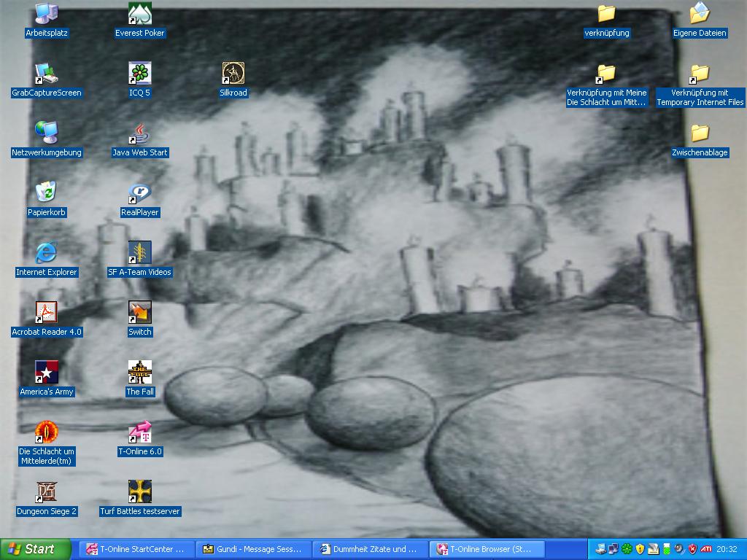The height and width of the screenshot is (560, 747).
Task: Select the Dungeon Siege 2 icon
Action: pos(47,492)
